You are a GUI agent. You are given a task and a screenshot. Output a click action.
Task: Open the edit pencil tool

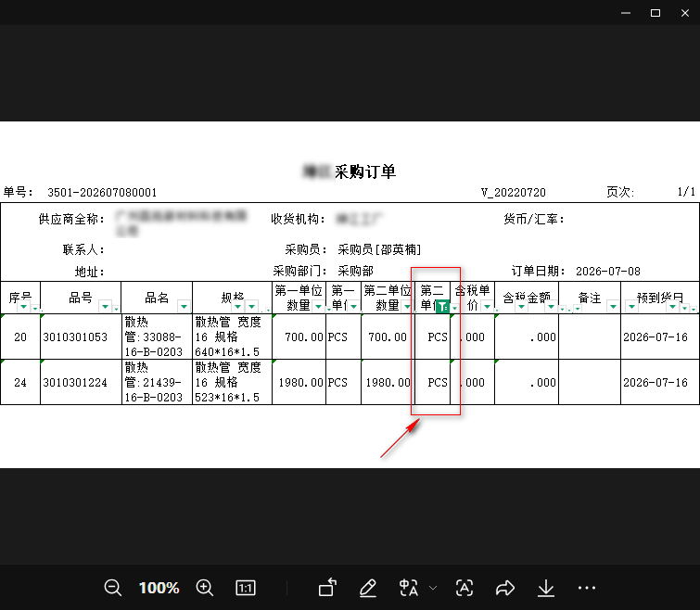pos(368,588)
